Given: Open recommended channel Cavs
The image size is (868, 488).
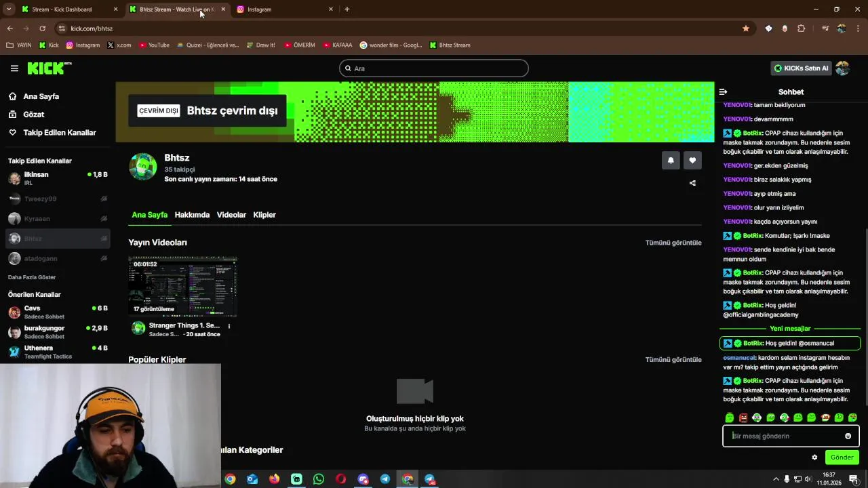Looking at the screenshot, I should [x=58, y=312].
